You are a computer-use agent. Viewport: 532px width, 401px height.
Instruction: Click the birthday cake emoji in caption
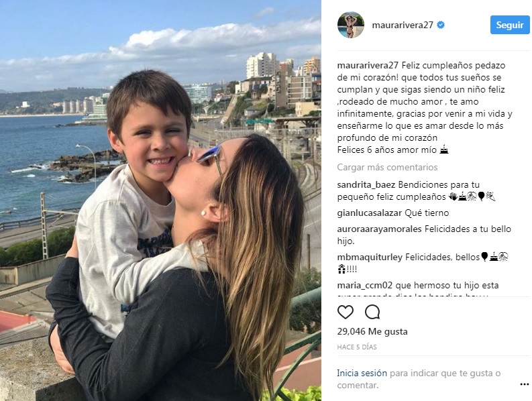pyautogui.click(x=444, y=150)
